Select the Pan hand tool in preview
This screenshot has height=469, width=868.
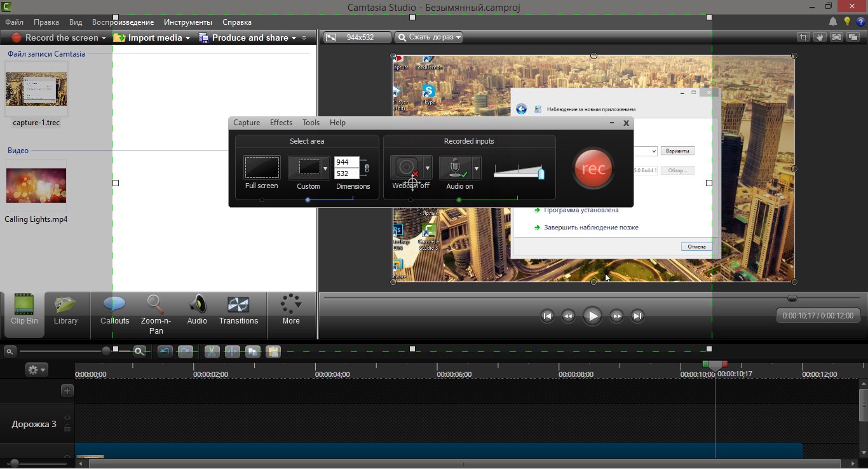pos(820,37)
